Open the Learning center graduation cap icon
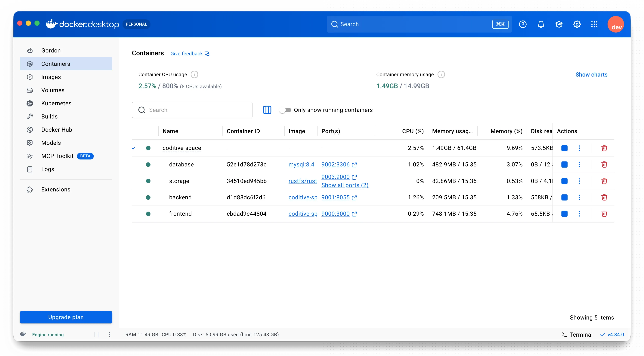This screenshot has height=356, width=644. 559,24
